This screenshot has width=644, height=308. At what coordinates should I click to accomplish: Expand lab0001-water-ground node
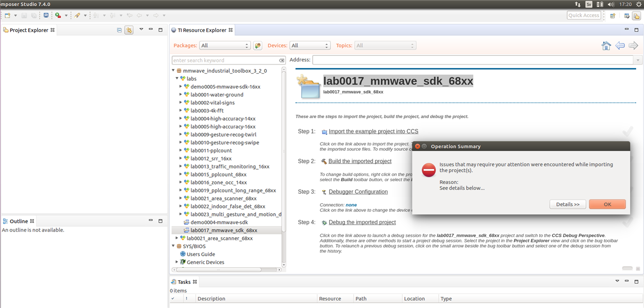pos(181,95)
